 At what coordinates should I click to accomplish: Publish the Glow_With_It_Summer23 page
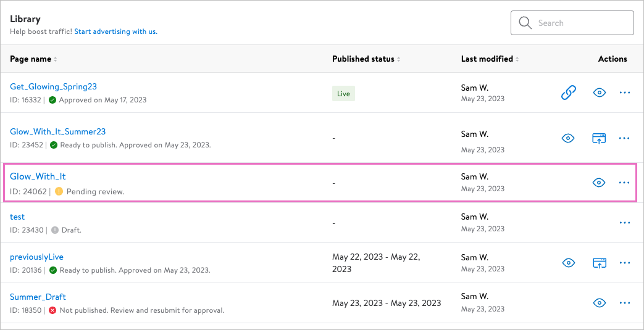tap(598, 138)
